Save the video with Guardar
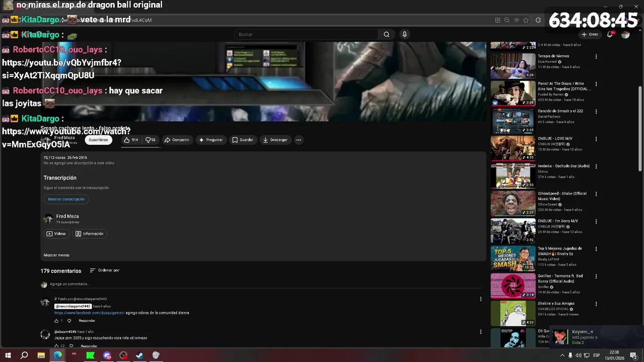644x362 pixels. point(243,140)
